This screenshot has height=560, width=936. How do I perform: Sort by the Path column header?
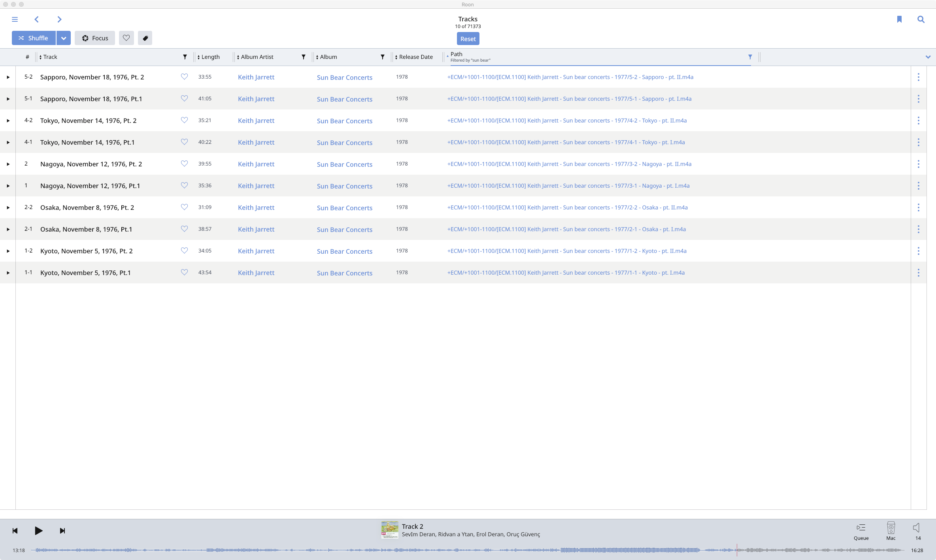(457, 54)
